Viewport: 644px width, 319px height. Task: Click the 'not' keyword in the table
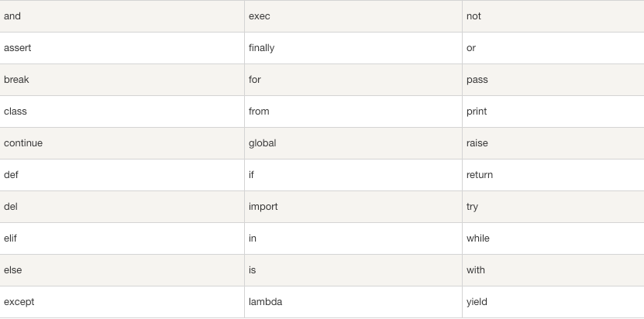click(x=474, y=16)
